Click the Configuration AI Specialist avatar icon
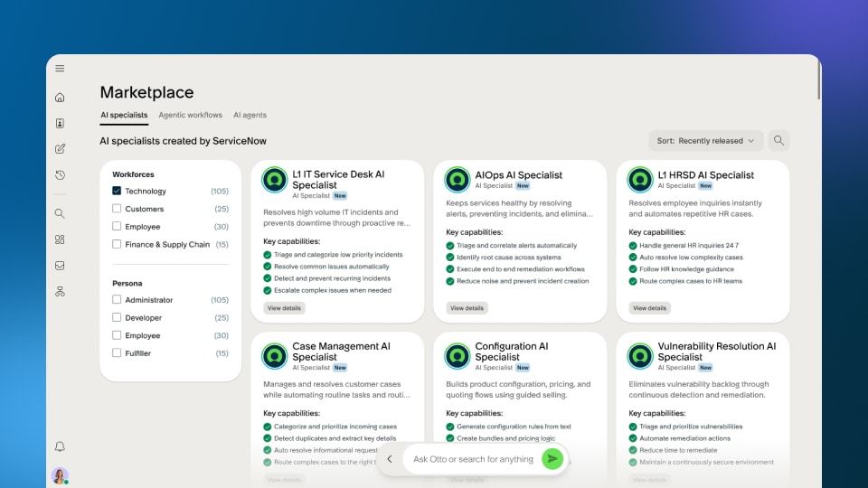 coord(458,356)
